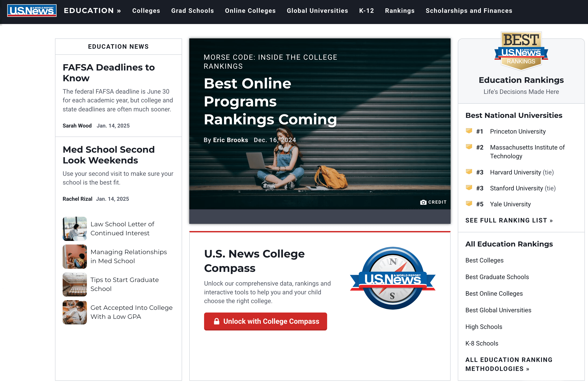Open the Colleges menu item
Screen dimensions: 588x392
pos(146,11)
